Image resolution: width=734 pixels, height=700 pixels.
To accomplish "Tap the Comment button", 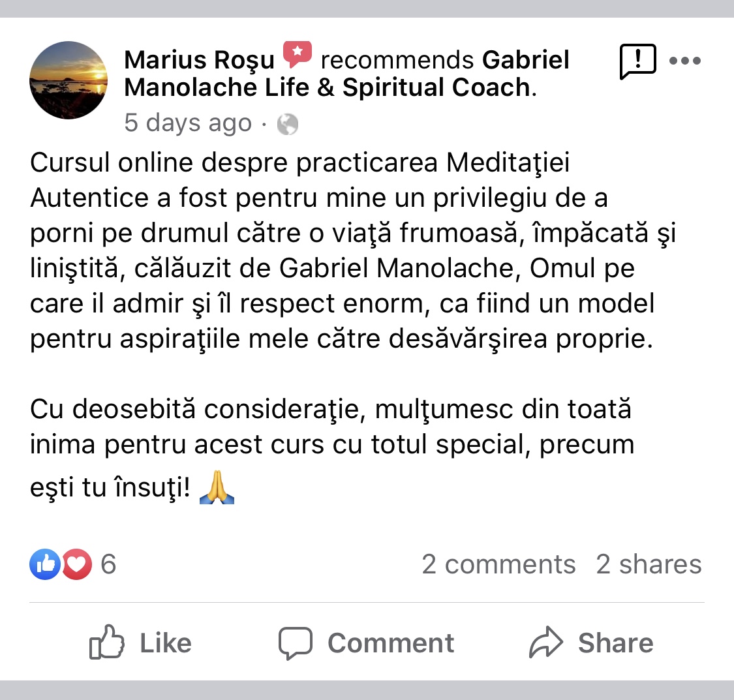I will coord(367,643).
